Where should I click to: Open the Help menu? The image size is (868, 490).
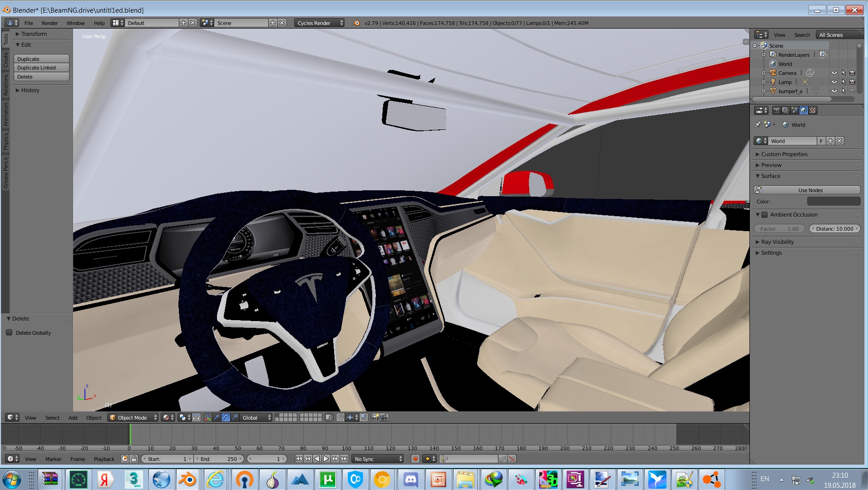(99, 23)
